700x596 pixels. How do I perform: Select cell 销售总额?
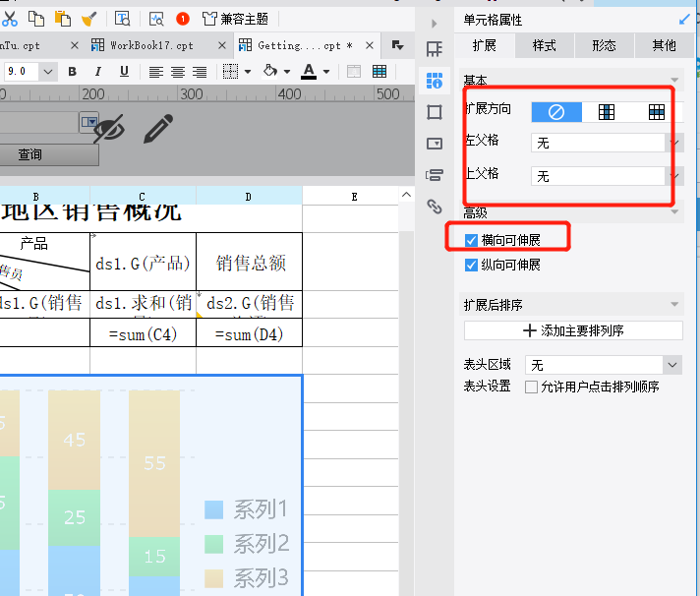250,262
